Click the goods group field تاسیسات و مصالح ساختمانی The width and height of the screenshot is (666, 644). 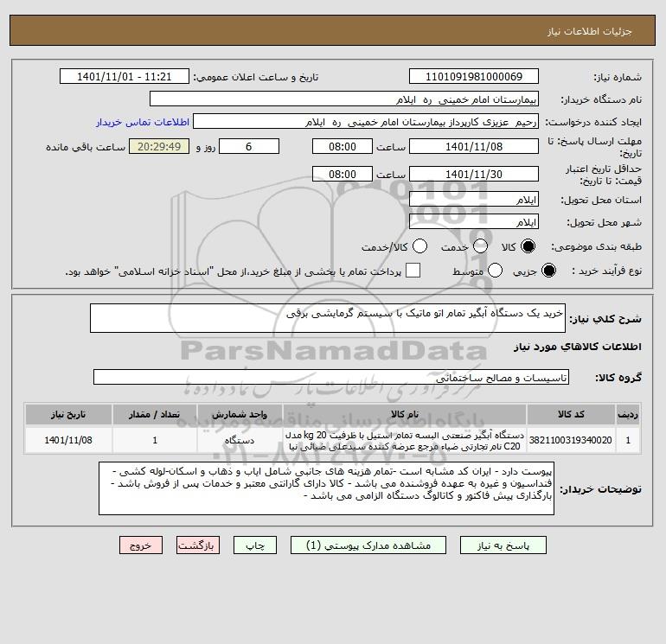click(331, 377)
